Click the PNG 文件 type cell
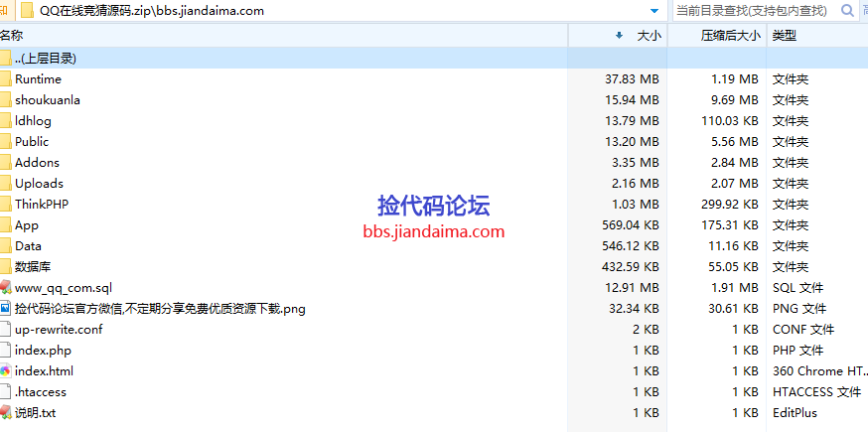Screen dimensions: 868x432 (x=799, y=309)
